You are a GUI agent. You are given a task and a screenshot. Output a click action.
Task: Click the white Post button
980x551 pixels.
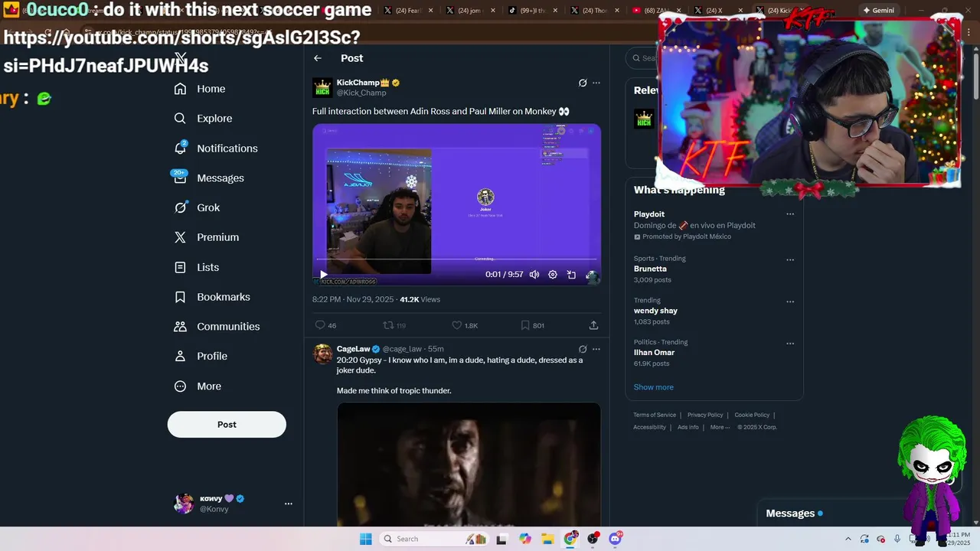[227, 425]
